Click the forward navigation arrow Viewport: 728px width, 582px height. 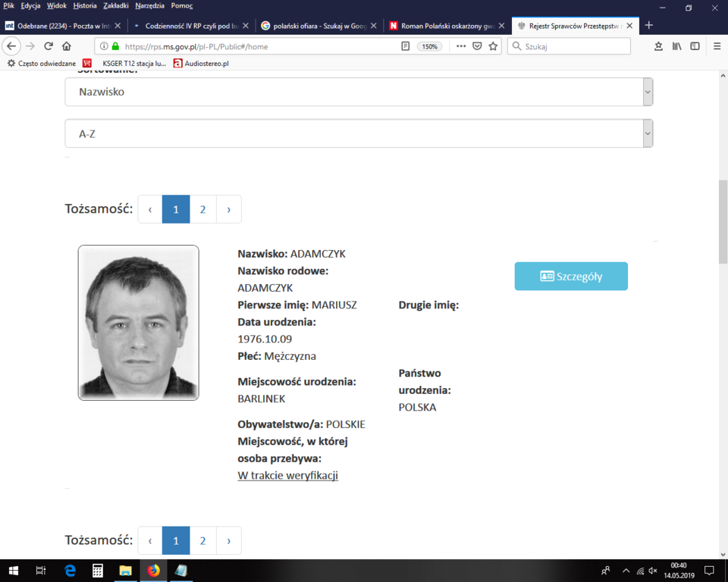coord(30,46)
